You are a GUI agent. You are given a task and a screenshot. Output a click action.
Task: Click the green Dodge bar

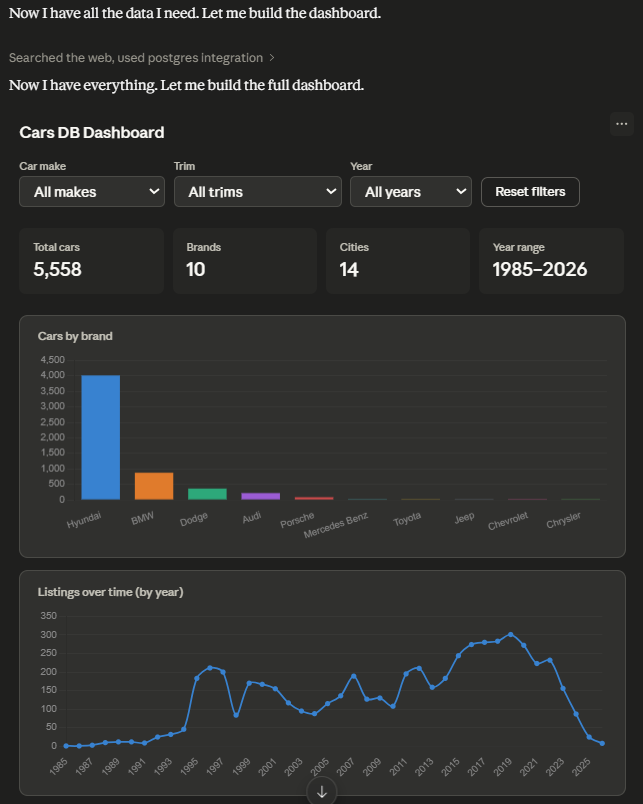click(x=207, y=494)
